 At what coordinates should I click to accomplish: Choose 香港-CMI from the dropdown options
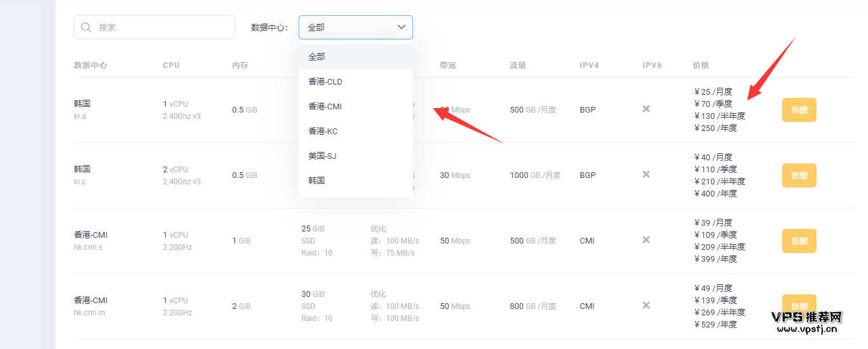click(x=356, y=106)
